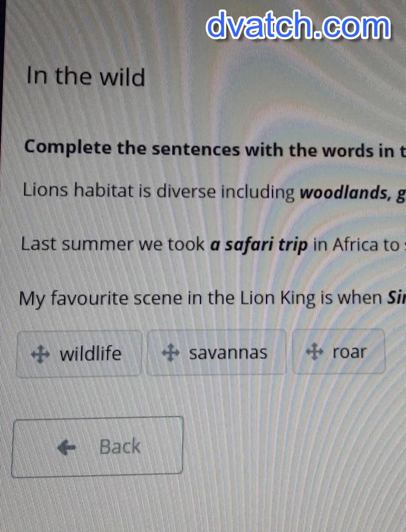This screenshot has height=532, width=406.
Task: Click the left arrow icon beside Back
Action: [x=66, y=448]
